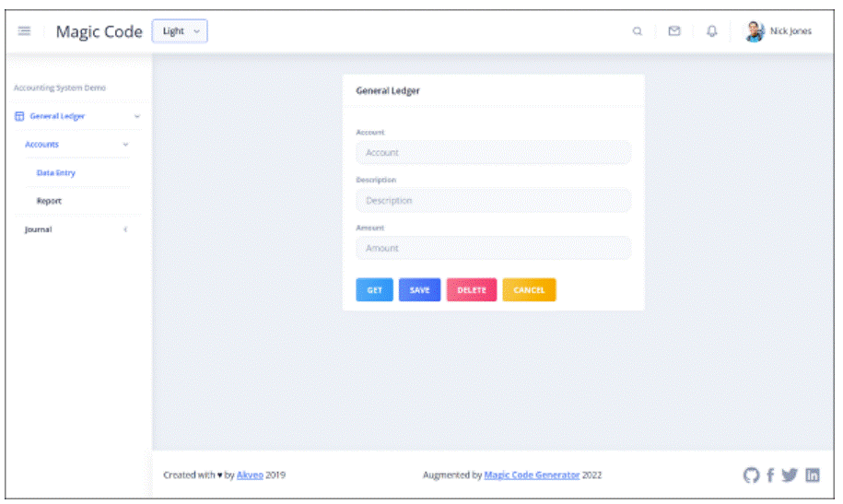Click the General Ledger card header
843x504 pixels.
388,91
